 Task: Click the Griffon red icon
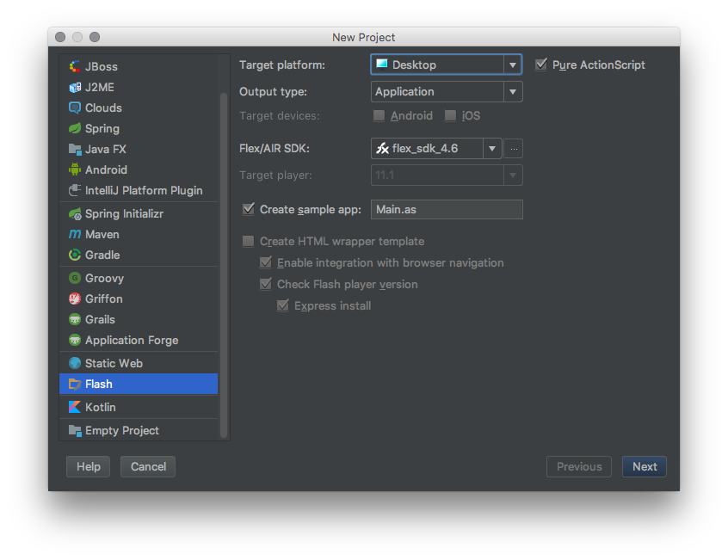[75, 298]
